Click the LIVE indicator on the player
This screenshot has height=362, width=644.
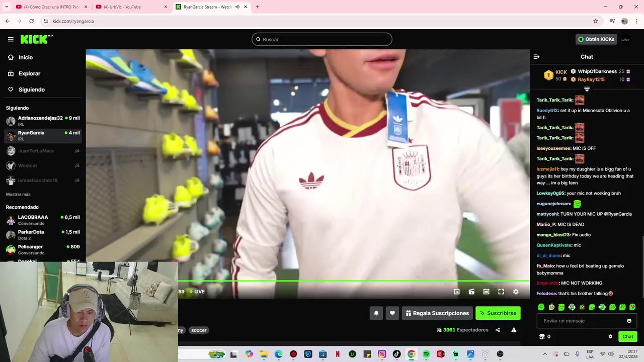coord(197,292)
